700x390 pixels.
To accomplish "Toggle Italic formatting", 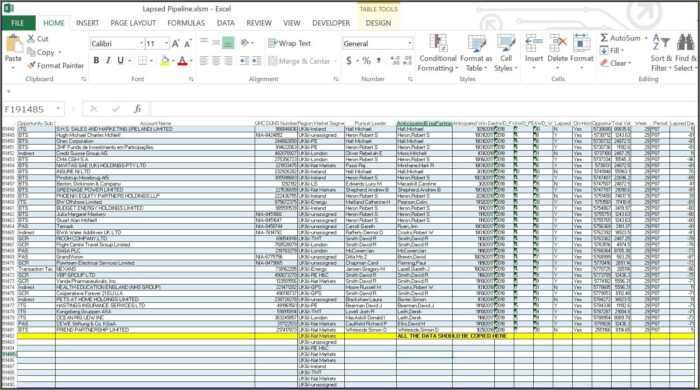I will tap(108, 60).
